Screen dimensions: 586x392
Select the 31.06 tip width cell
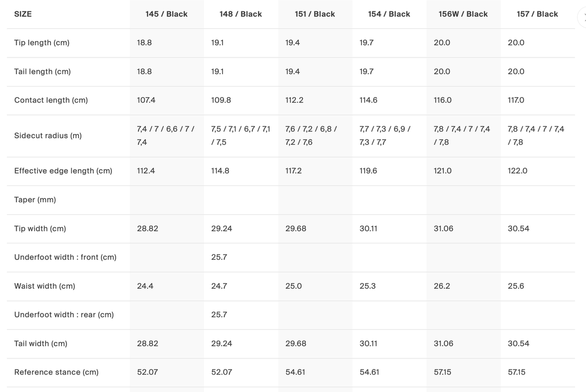pos(443,228)
